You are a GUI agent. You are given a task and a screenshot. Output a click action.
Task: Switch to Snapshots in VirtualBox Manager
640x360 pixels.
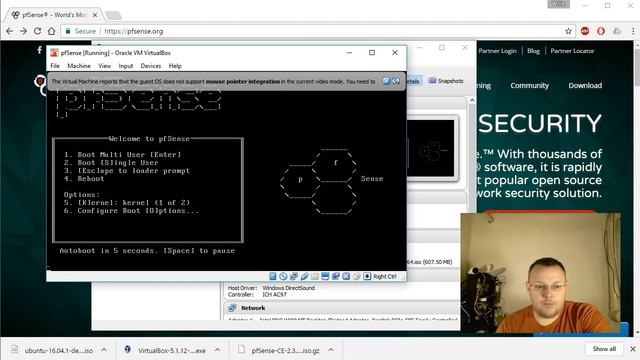[446, 81]
